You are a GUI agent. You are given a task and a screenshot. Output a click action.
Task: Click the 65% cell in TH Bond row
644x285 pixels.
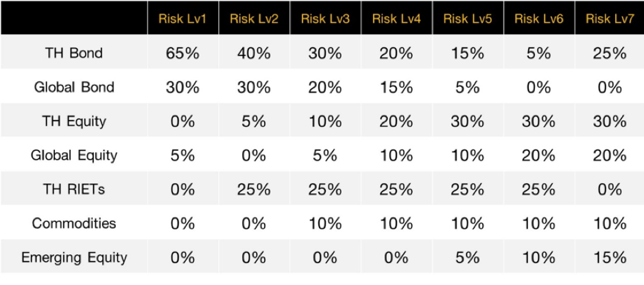click(182, 53)
